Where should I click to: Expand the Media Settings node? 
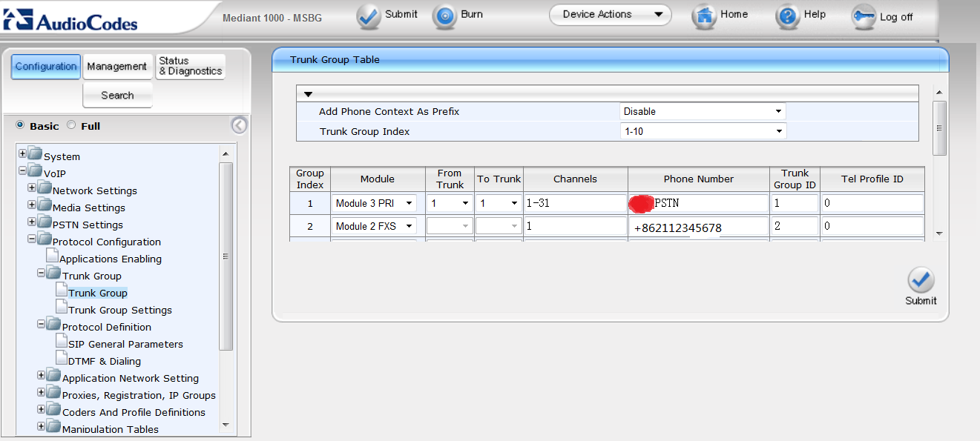tap(32, 205)
